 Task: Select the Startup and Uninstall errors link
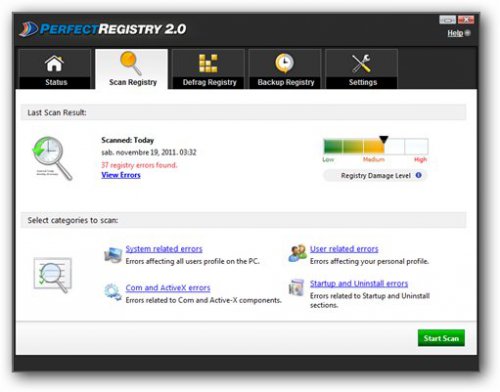(359, 283)
